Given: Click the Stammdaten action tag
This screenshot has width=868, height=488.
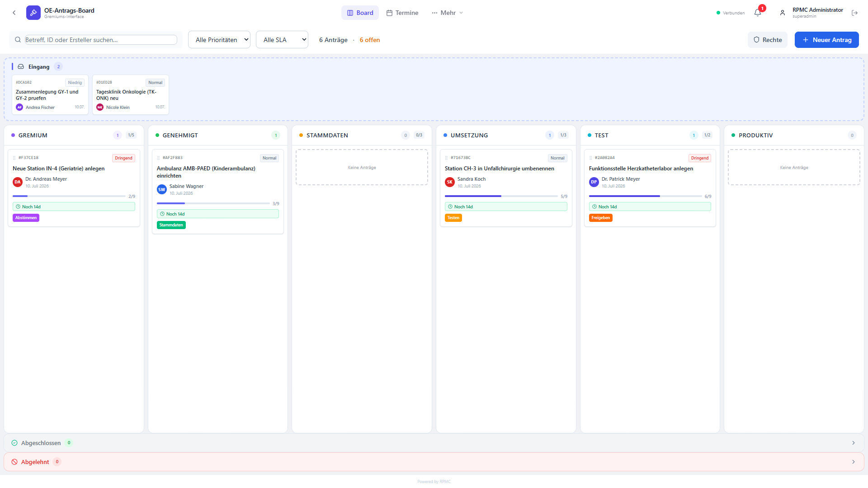Looking at the screenshot, I should [171, 225].
